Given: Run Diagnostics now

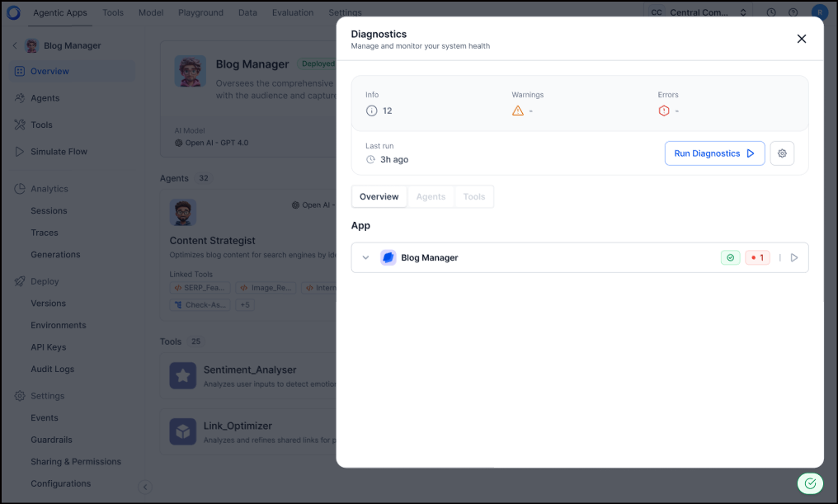Looking at the screenshot, I should pyautogui.click(x=714, y=153).
